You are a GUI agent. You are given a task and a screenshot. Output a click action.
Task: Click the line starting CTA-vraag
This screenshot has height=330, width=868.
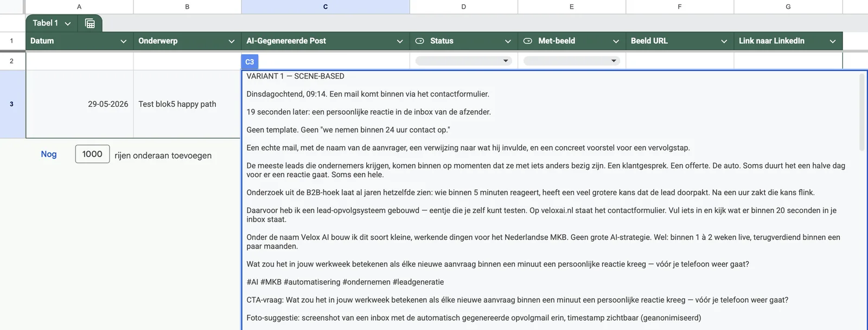tap(517, 300)
